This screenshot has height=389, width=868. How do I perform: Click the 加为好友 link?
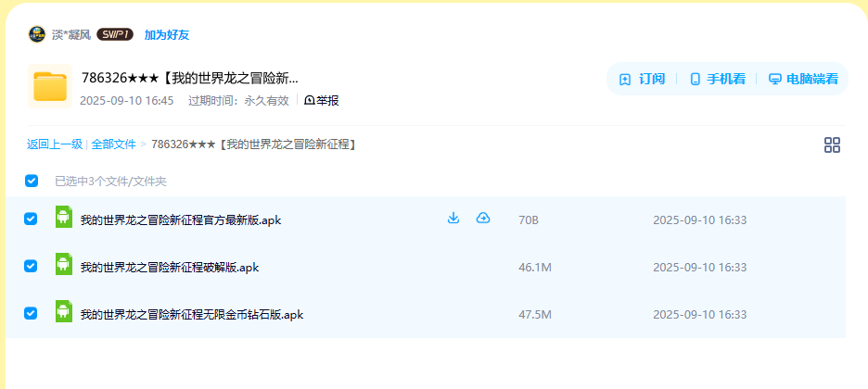coord(167,35)
